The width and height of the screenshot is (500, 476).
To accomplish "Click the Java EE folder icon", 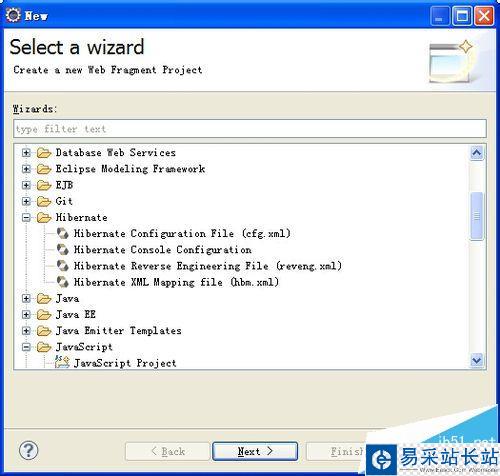I will click(x=44, y=315).
